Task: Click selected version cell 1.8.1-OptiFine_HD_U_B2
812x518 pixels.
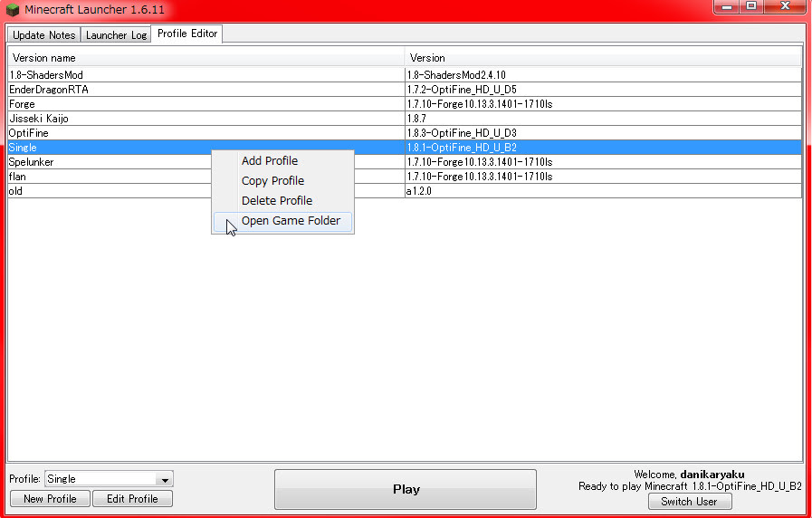Action: [603, 148]
